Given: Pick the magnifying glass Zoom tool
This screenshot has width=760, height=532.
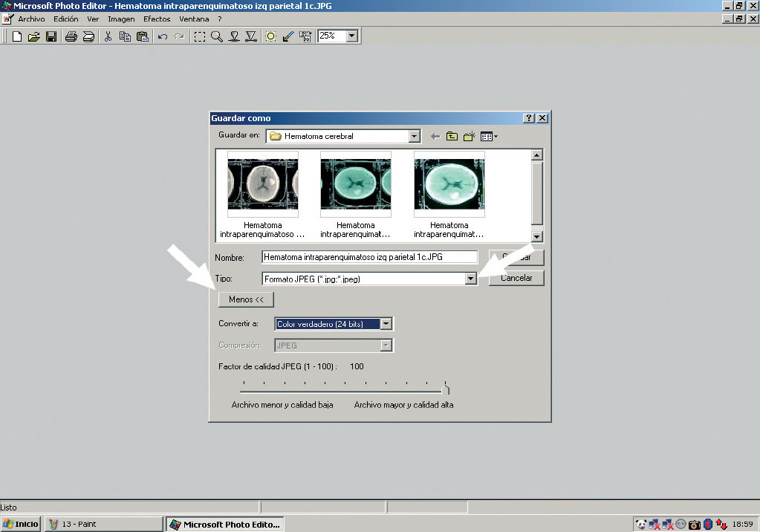Looking at the screenshot, I should [x=217, y=36].
